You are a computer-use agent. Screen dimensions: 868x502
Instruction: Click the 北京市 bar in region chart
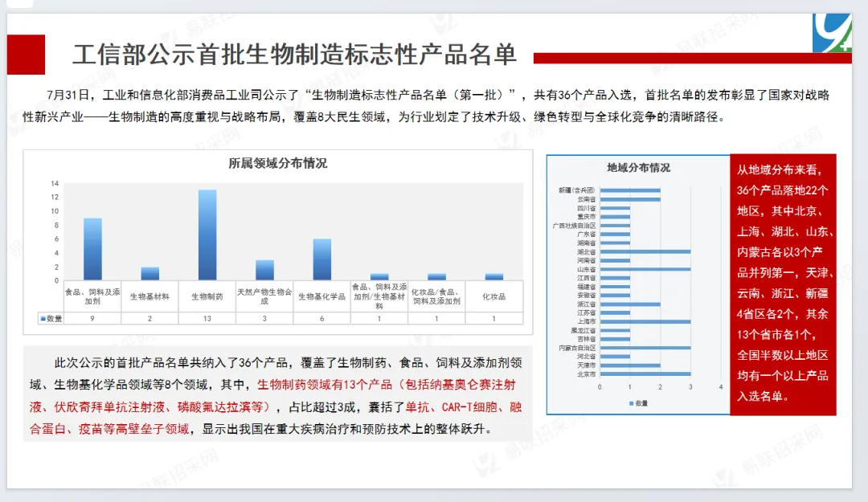[x=645, y=374]
